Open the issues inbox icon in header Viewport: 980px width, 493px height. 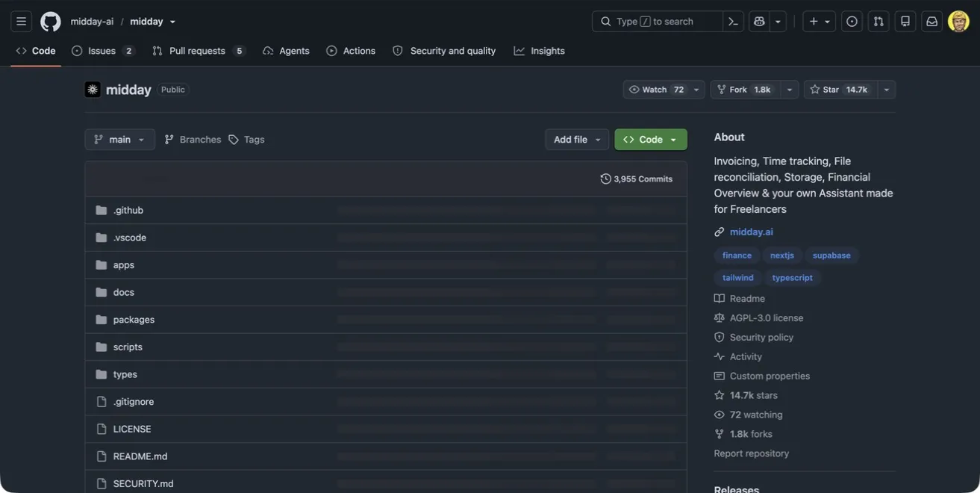click(x=852, y=22)
